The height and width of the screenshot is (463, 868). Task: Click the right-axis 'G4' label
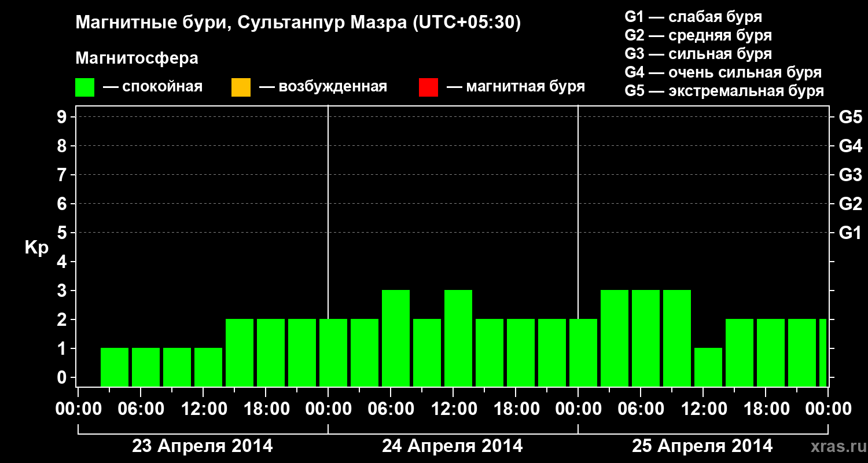tap(850, 146)
